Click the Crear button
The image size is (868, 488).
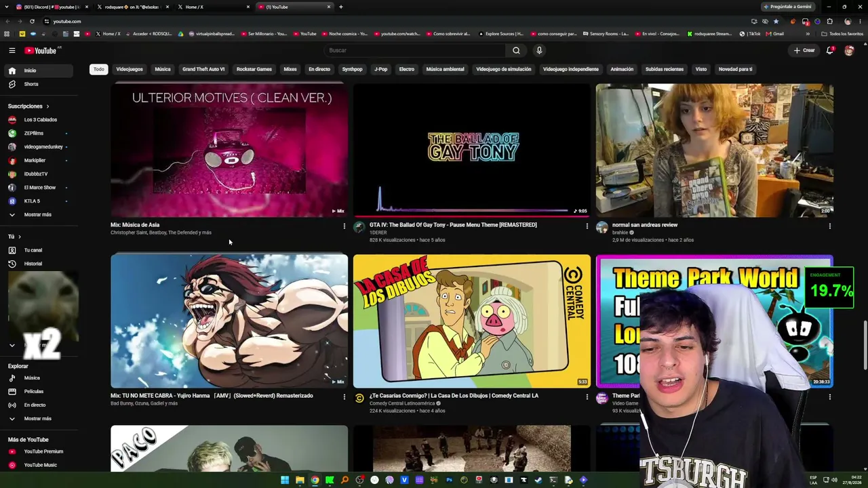click(805, 50)
